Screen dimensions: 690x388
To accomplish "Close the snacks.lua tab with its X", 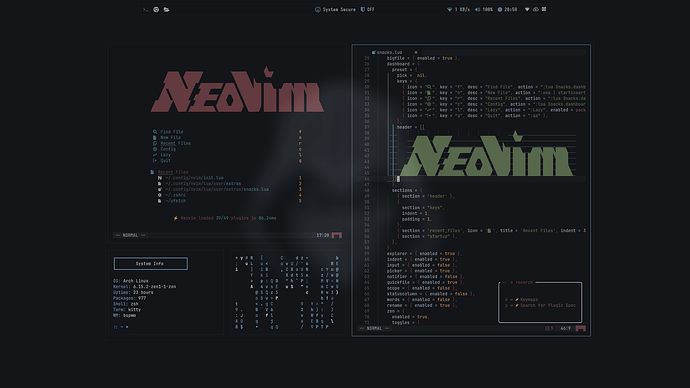I will pos(416,52).
